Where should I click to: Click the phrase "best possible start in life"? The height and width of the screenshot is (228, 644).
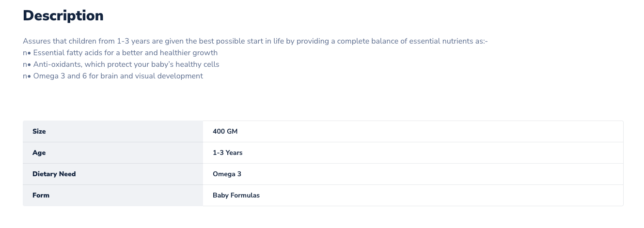click(x=237, y=41)
